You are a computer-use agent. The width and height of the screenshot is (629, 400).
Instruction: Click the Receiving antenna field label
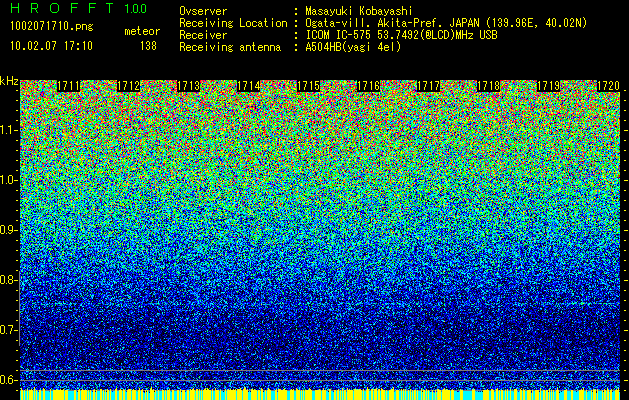tap(230, 47)
